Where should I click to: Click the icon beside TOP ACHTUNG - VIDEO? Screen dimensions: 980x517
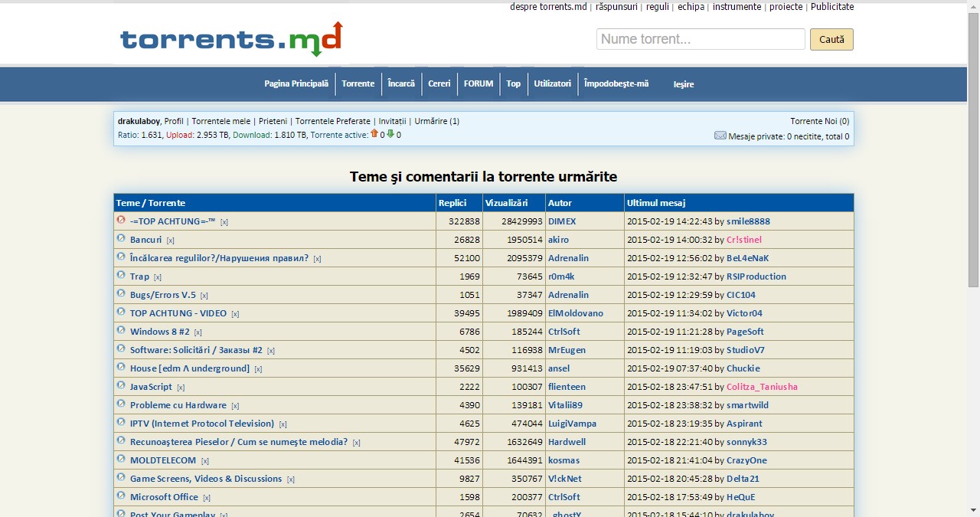[x=121, y=312]
